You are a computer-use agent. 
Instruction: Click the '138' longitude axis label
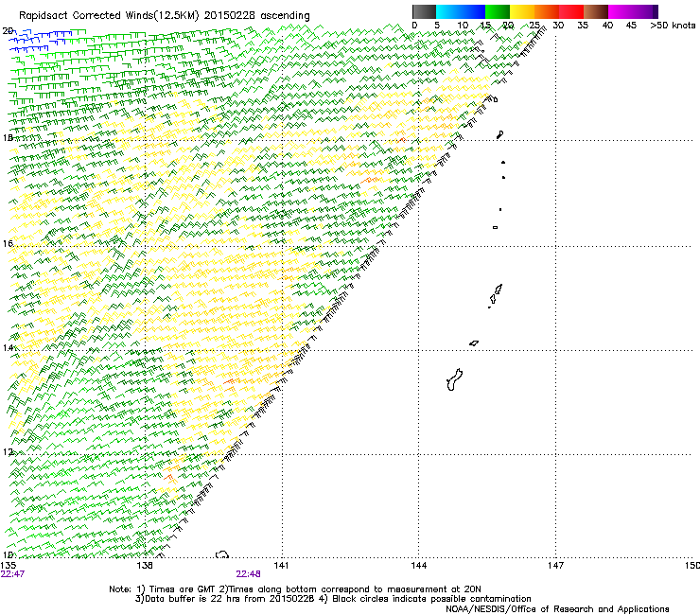(145, 566)
